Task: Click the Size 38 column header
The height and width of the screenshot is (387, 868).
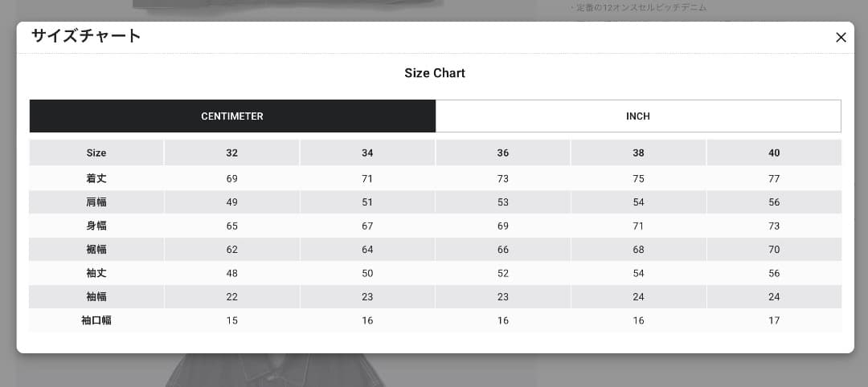Action: [638, 153]
